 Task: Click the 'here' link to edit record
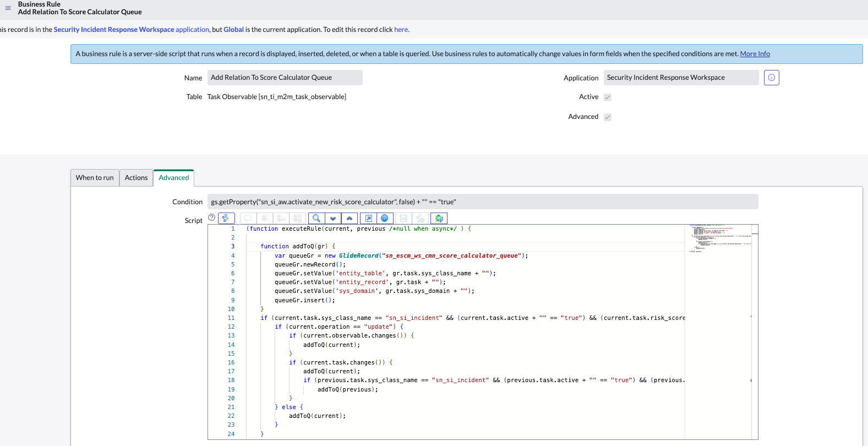pos(401,30)
